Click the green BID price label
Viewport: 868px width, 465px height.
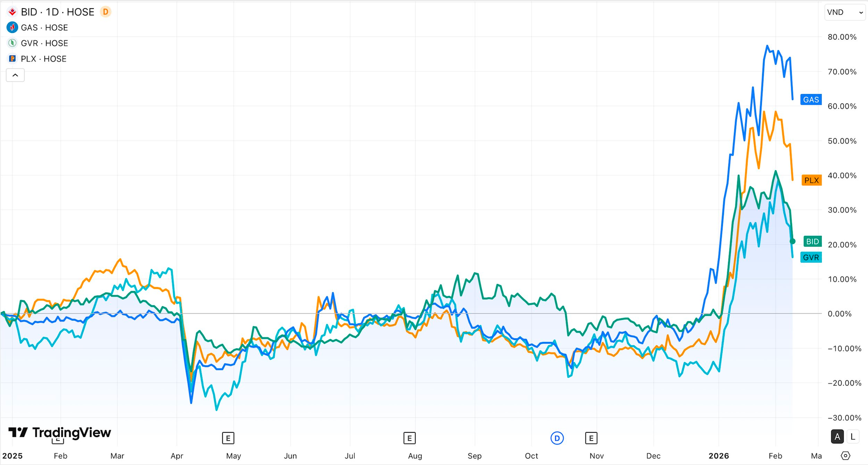tap(812, 241)
